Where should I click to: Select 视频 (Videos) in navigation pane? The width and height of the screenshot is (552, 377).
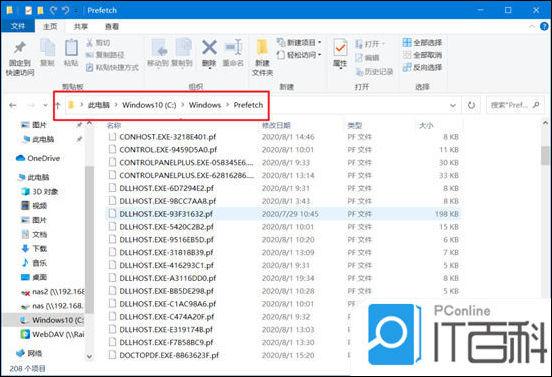(x=34, y=206)
